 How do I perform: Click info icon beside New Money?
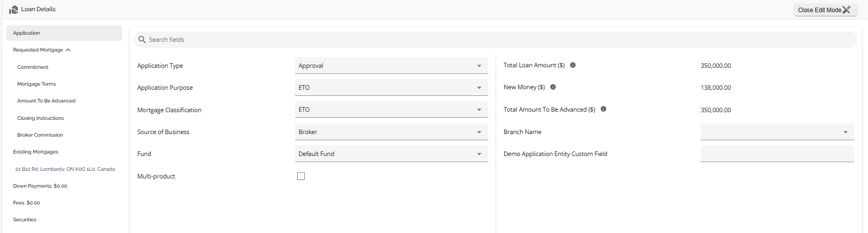point(553,87)
